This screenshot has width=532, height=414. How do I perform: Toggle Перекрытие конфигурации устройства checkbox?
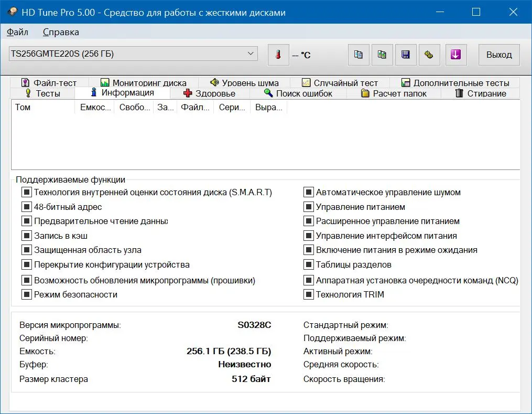point(26,264)
